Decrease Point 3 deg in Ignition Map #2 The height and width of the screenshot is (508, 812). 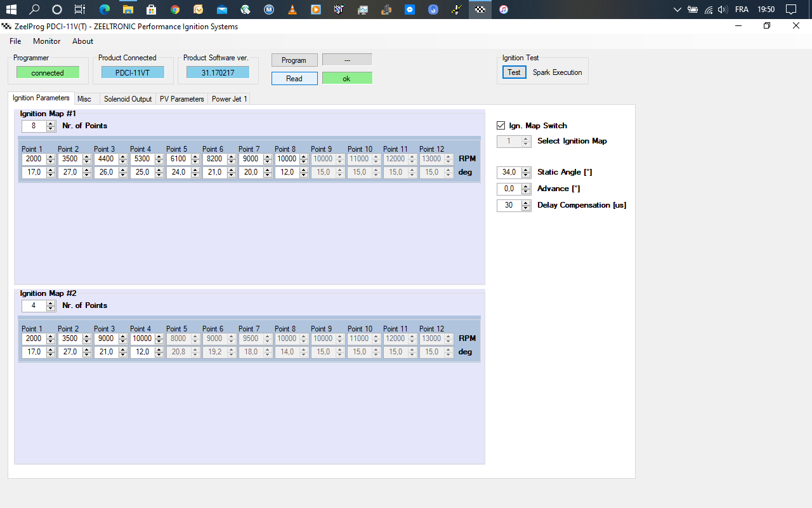(x=122, y=354)
